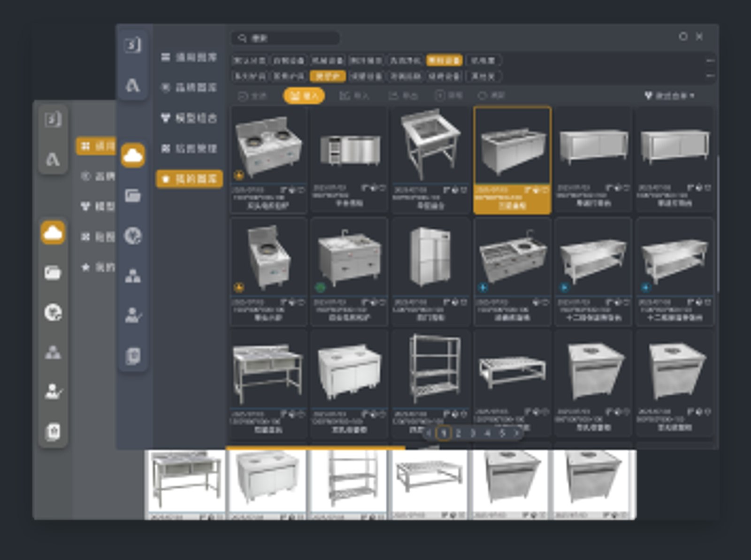The height and width of the screenshot is (560, 751).
Task: Click inside the search input field
Action: tap(285, 38)
